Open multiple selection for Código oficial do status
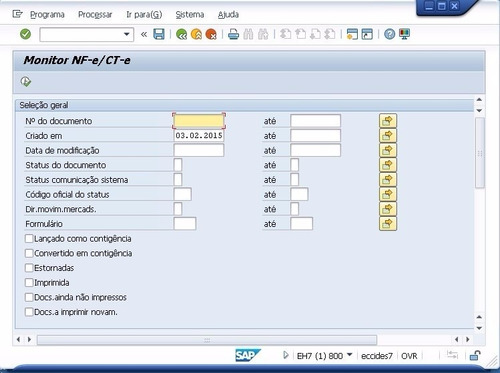 coord(388,194)
